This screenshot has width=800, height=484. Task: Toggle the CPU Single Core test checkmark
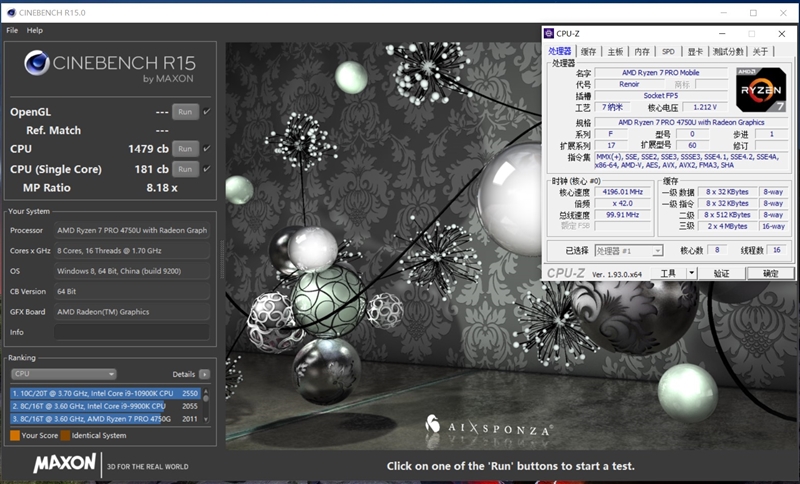point(207,169)
